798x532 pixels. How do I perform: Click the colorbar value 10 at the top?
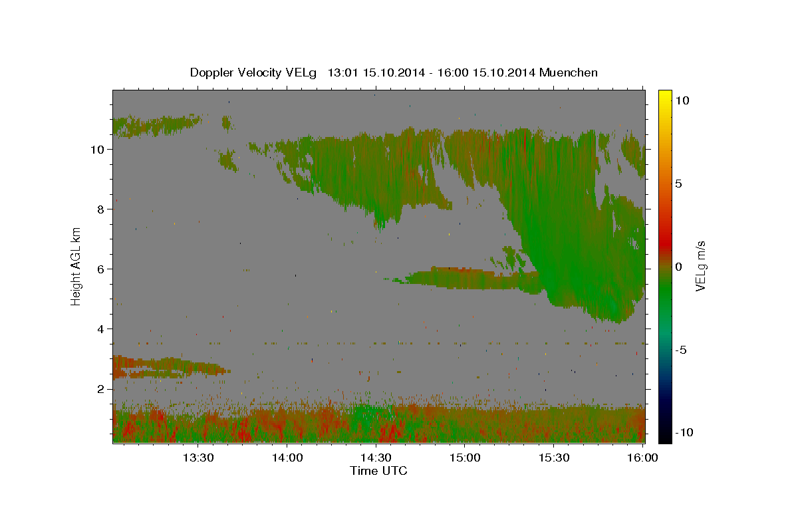(683, 100)
